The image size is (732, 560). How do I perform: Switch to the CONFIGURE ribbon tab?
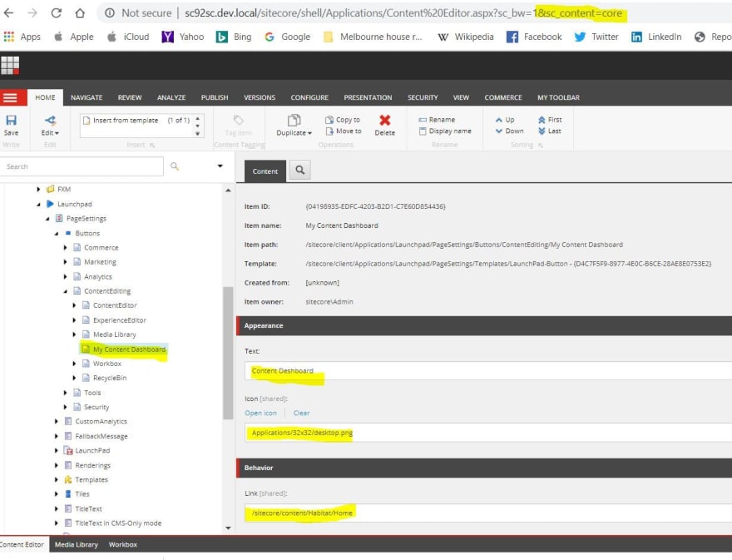[x=309, y=97]
